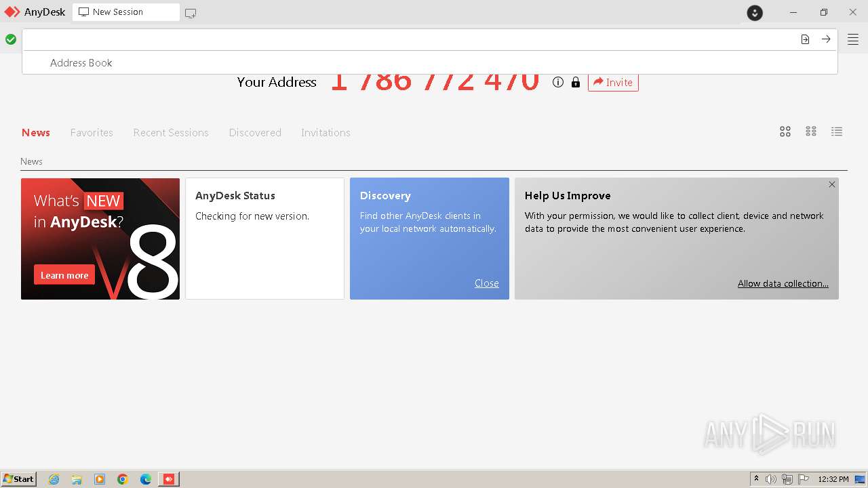Switch to the Favorites tab
The image size is (868, 488).
point(92,132)
